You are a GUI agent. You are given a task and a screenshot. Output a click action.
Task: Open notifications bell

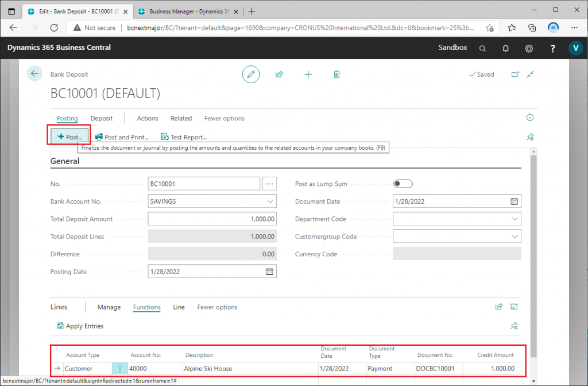[505, 48]
